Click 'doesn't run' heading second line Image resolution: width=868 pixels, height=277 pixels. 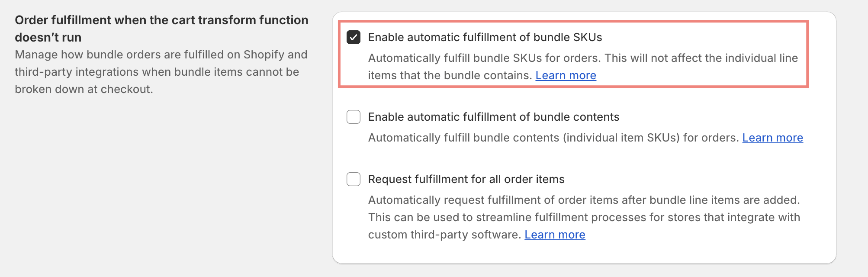48,37
